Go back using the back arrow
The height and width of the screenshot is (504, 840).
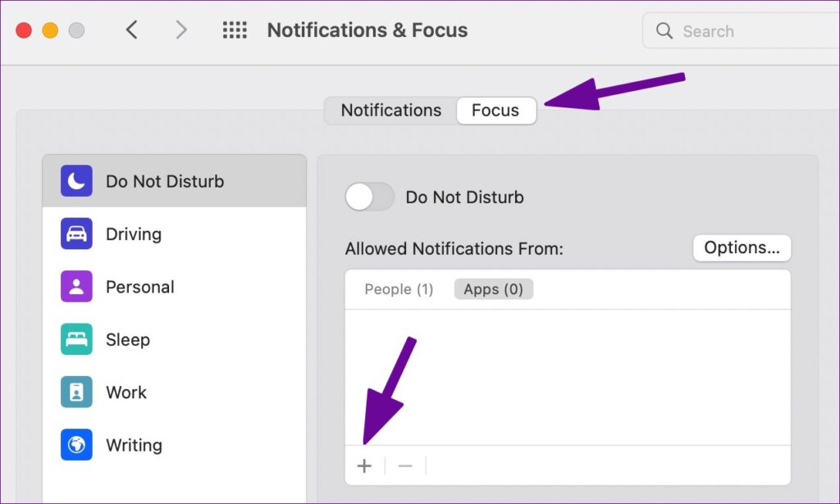tap(131, 30)
